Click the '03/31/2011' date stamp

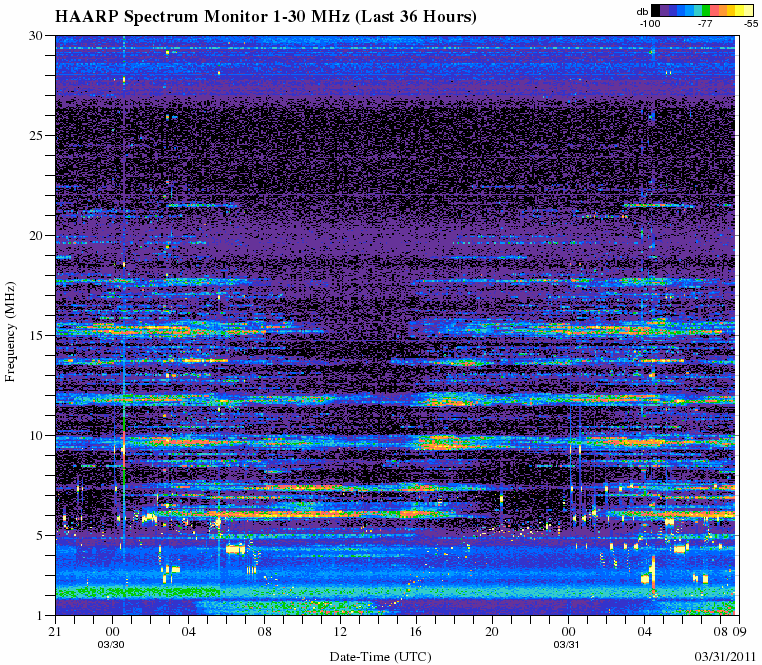tap(726, 656)
